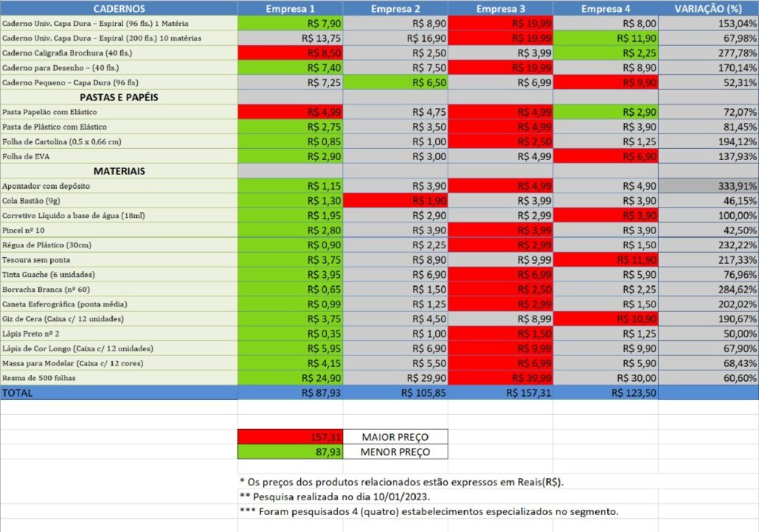759x532 pixels.
Task: Click Cola Bastão red cell R$ 1,90
Action: point(396,201)
